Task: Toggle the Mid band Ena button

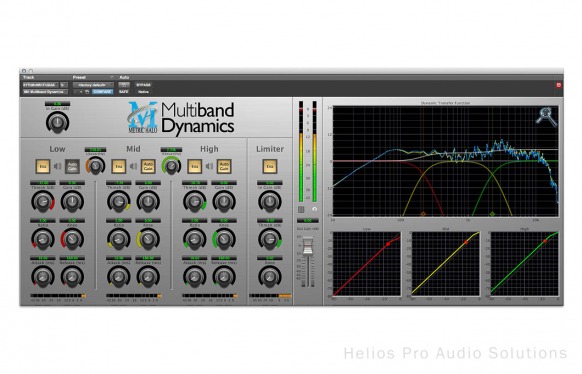Action: (118, 166)
